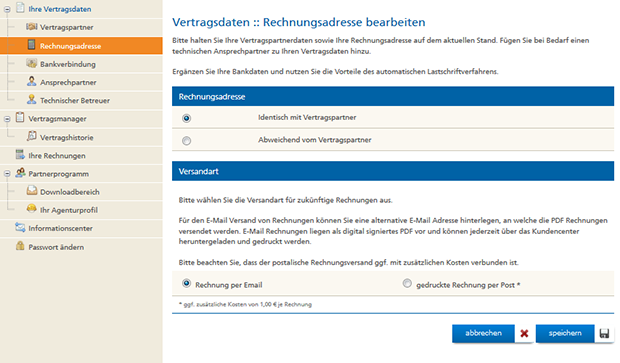Viewport: 620px width, 363px height.
Task: Open the Informationscenter
Action: click(60, 229)
